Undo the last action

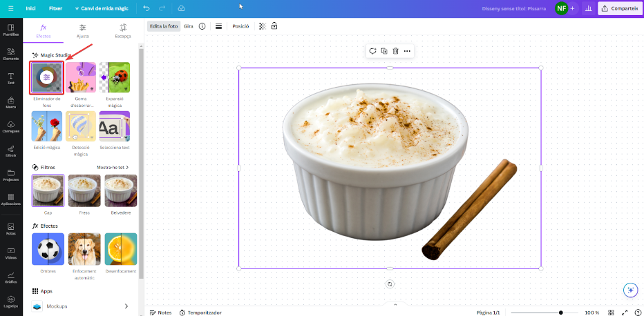tap(146, 8)
